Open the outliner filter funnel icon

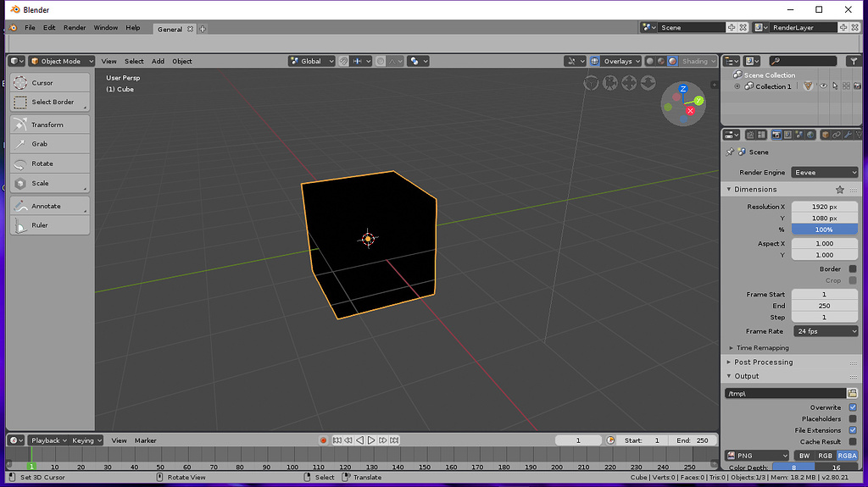point(854,62)
